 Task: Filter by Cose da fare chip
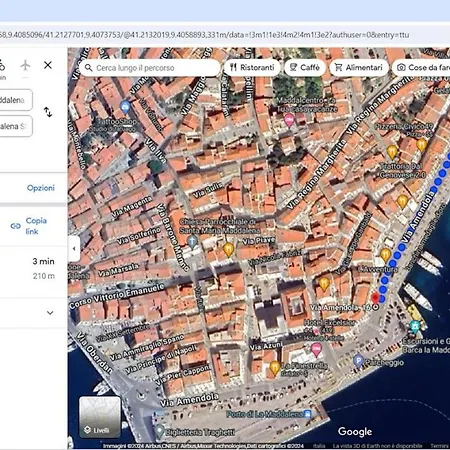coord(422,67)
